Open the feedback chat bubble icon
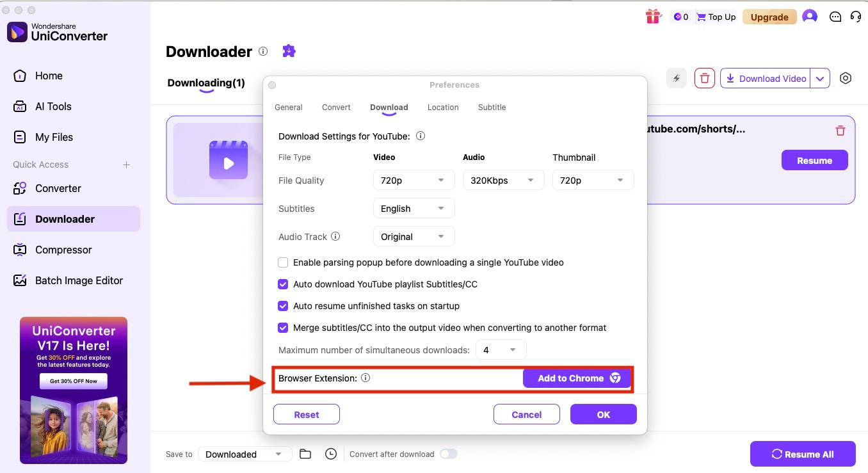868x473 pixels. point(835,17)
